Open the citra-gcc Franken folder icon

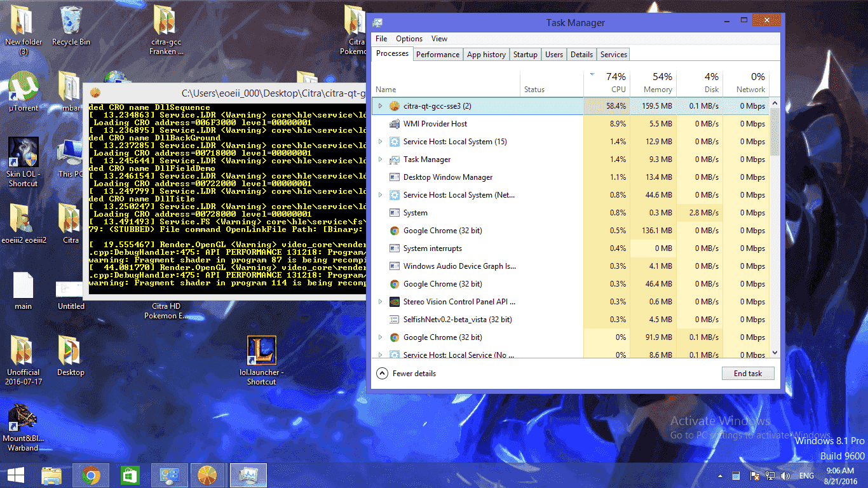point(166,30)
